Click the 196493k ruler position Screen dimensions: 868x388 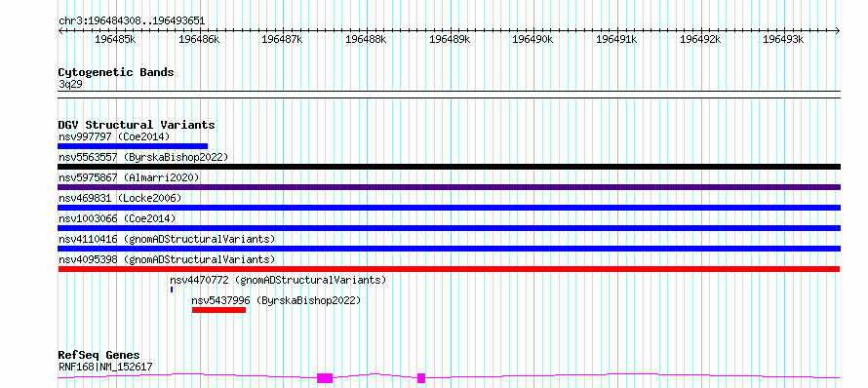point(783,39)
